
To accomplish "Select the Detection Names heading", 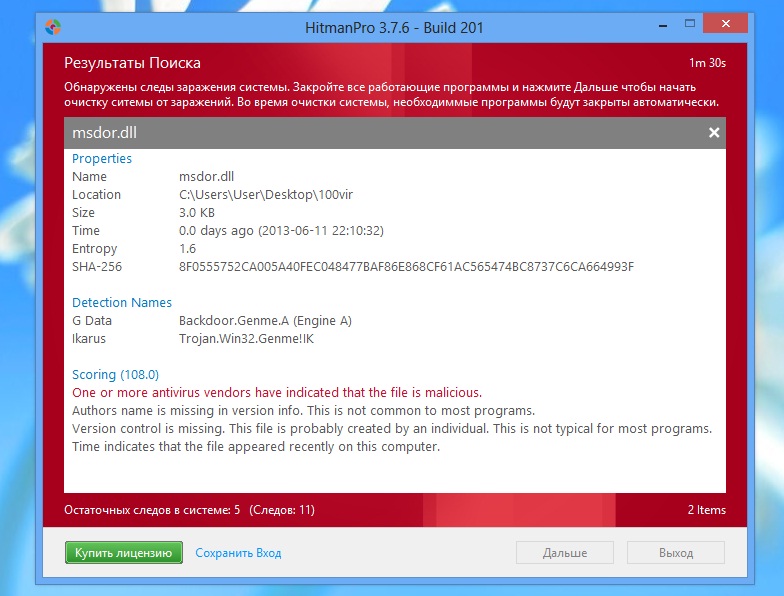I will point(122,302).
